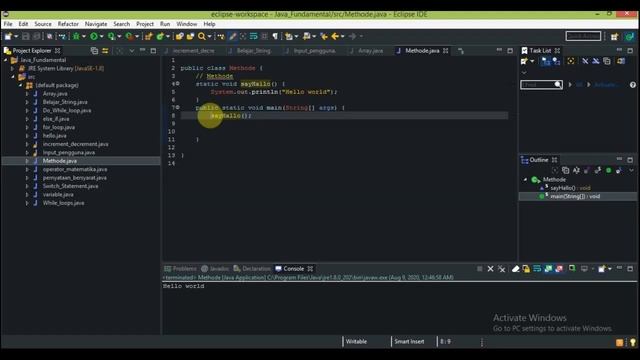Open the Navigate menu
640x360 pixels.
coord(96,24)
